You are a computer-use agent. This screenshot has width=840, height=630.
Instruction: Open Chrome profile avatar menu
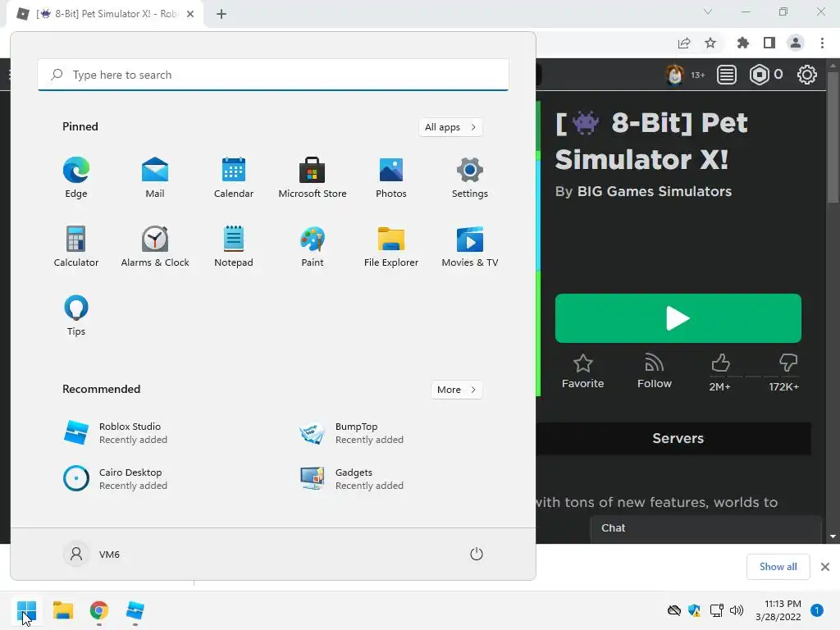click(x=796, y=43)
